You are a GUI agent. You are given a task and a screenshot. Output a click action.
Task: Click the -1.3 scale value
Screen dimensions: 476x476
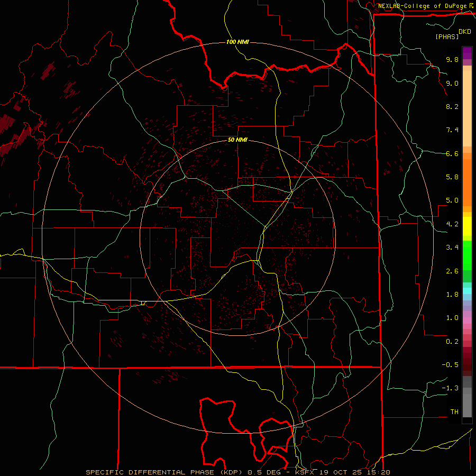pos(450,388)
